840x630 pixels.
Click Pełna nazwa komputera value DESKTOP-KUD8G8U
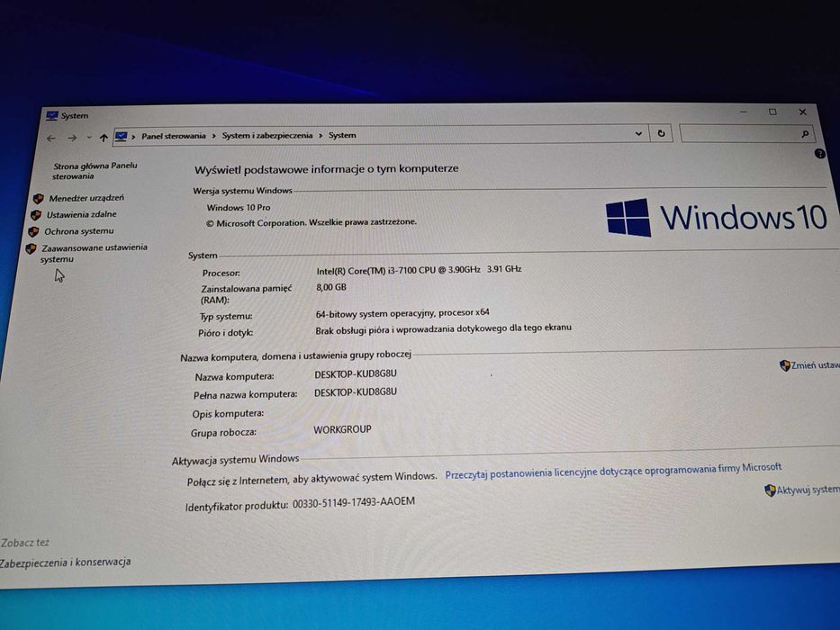point(356,392)
